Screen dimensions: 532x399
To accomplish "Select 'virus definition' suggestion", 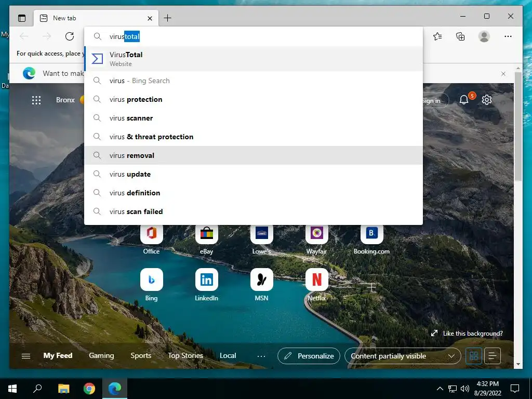I will click(254, 193).
